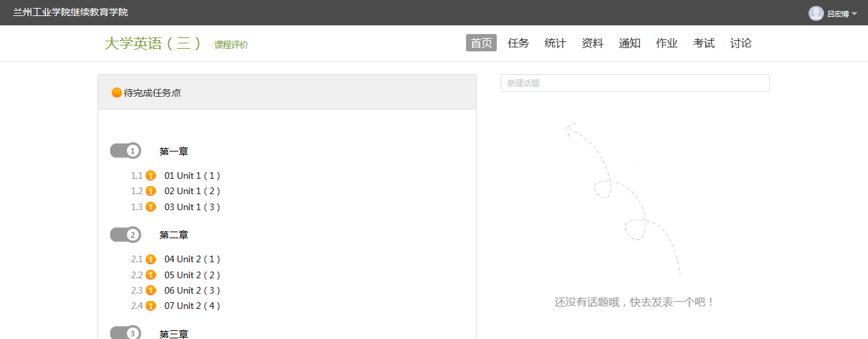Click orange badge beside 04 Unit 2 (1)
The height and width of the screenshot is (339, 868).
click(151, 260)
